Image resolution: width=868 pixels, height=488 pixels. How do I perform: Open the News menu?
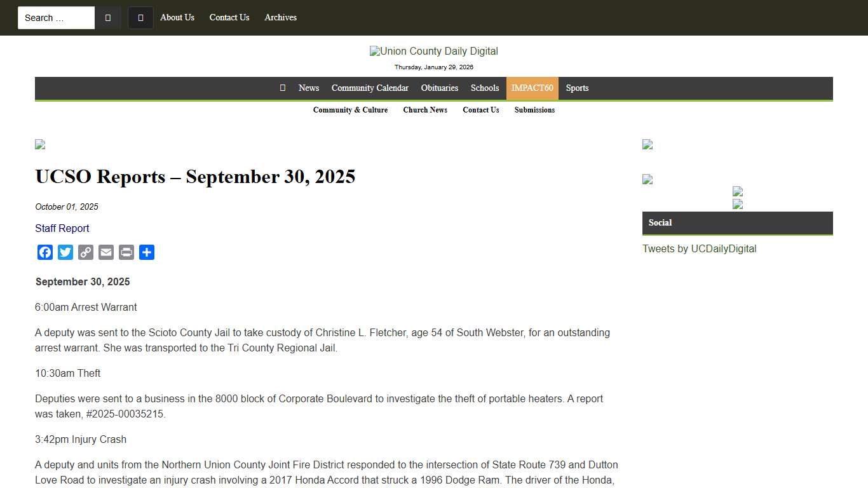coord(309,88)
